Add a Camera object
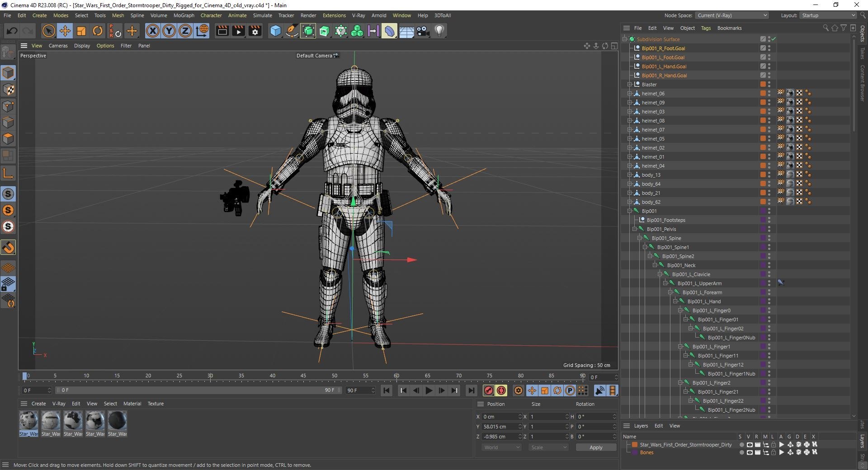868x470 pixels. tap(423, 31)
